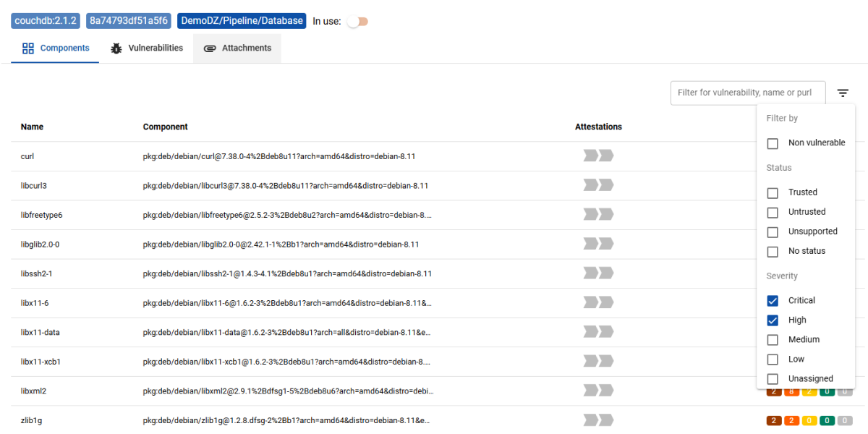
Task: Click the critical count badge for zlib1g
Action: point(774,420)
